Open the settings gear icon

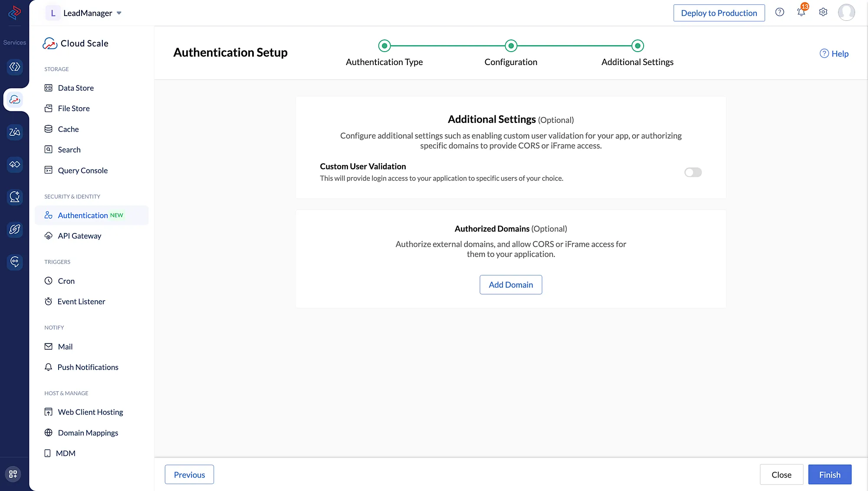pyautogui.click(x=823, y=12)
